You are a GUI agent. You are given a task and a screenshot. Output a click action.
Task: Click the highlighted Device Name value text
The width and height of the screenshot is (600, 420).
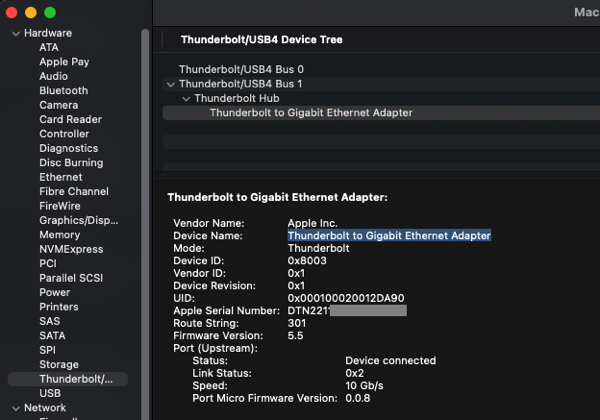point(389,236)
